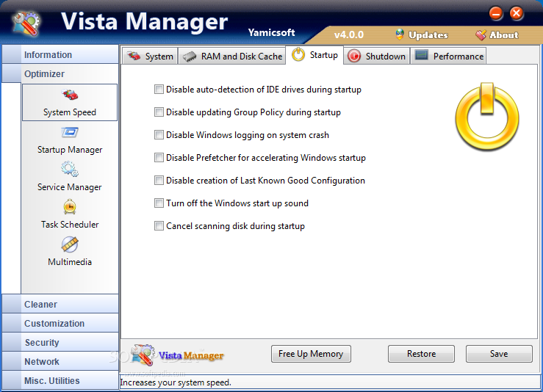This screenshot has width=543, height=392.
Task: Select the Task Scheduler label
Action: point(70,225)
